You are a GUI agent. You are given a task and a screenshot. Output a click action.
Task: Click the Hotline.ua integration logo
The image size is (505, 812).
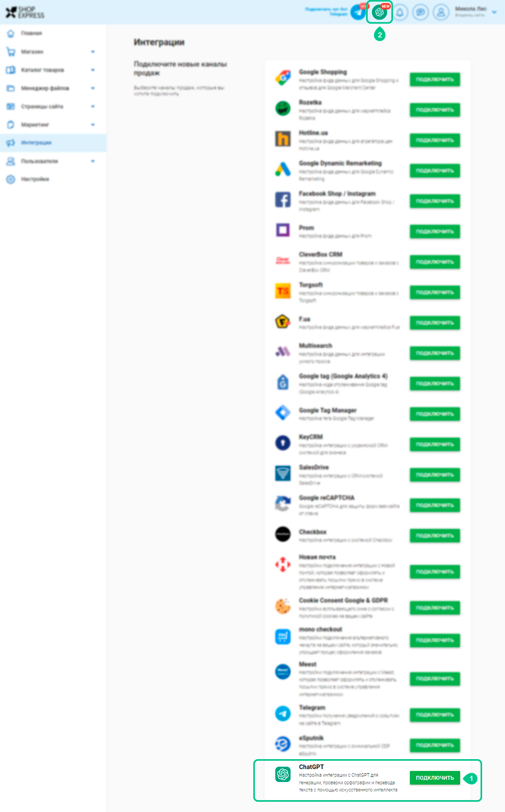(283, 139)
